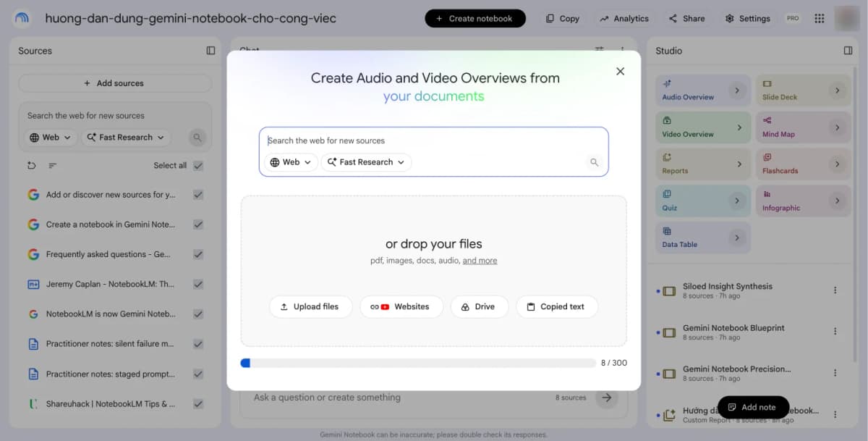Open the Data Table tile
868x441 pixels.
702,238
